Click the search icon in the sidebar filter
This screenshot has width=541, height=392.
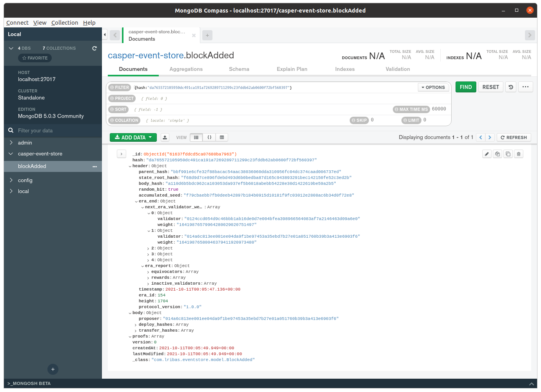tap(11, 130)
